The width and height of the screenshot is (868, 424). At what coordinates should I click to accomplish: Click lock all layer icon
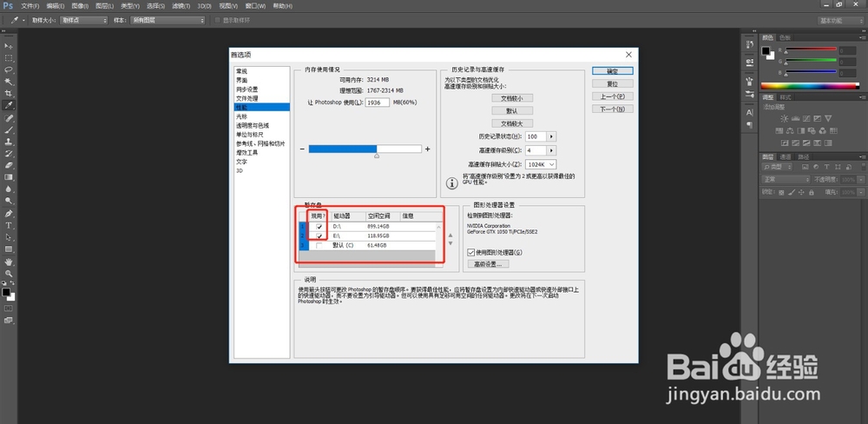pos(811,192)
